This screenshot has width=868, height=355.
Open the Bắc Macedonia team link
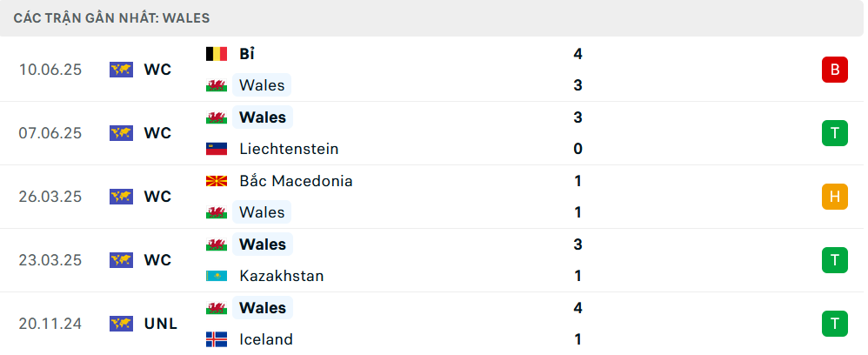point(296,181)
